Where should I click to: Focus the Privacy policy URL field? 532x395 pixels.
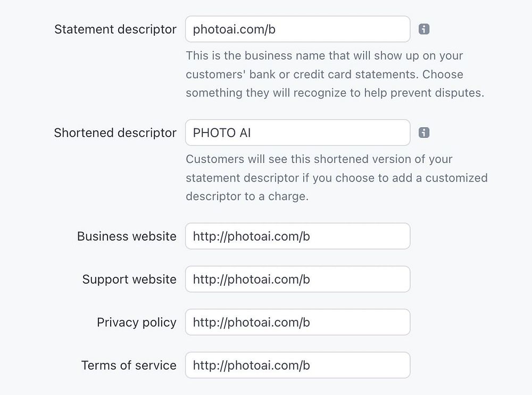[x=297, y=322]
